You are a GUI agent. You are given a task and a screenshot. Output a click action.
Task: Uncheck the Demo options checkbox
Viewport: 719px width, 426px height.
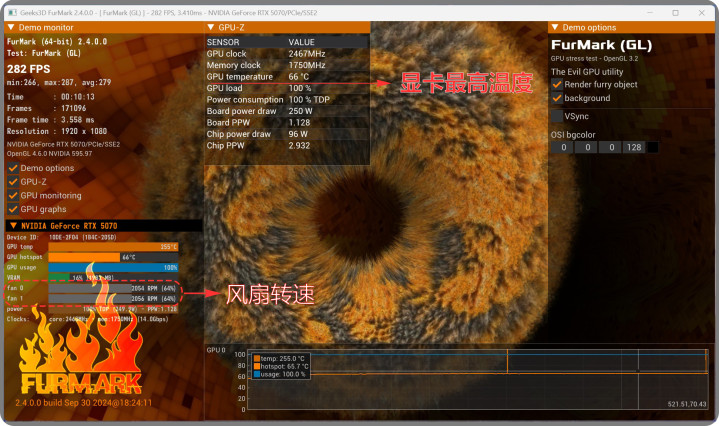tap(13, 168)
